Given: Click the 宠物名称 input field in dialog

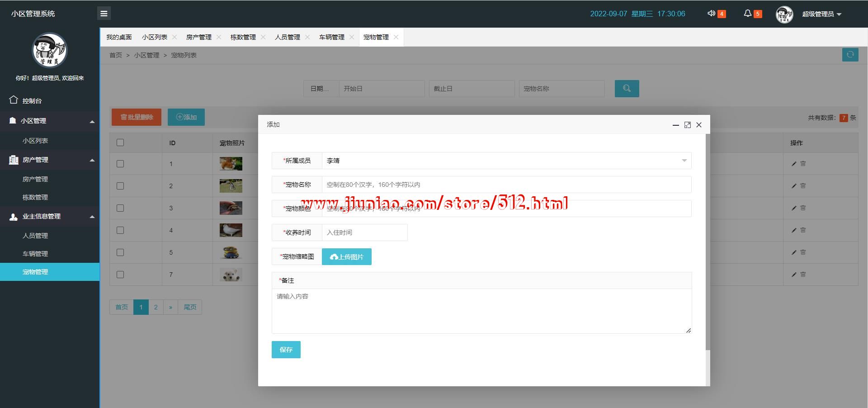Looking at the screenshot, I should (506, 185).
